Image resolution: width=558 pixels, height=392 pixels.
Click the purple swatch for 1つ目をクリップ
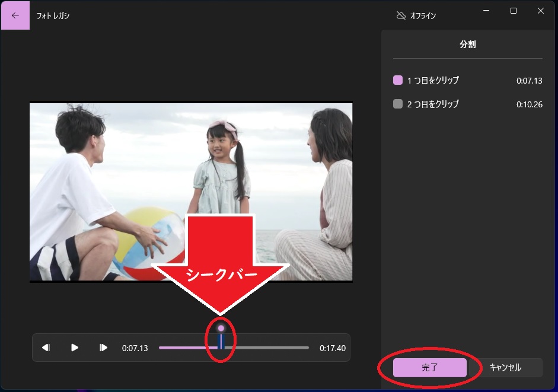pos(398,80)
